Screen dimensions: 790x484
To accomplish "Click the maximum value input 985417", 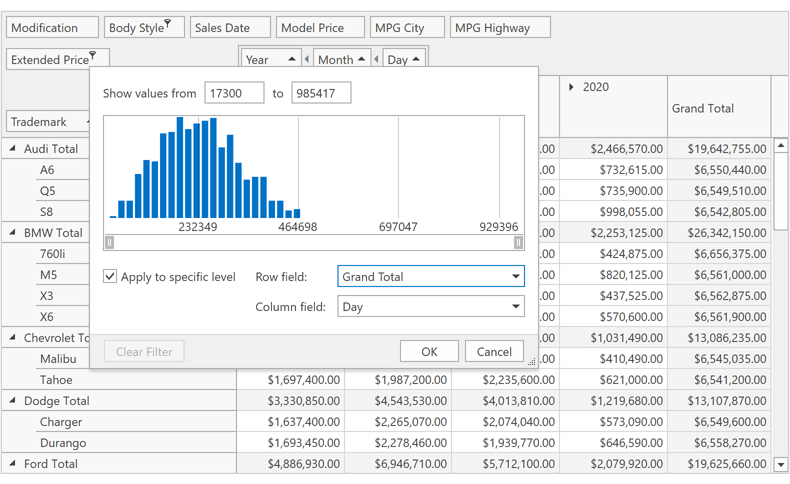I will pos(321,93).
